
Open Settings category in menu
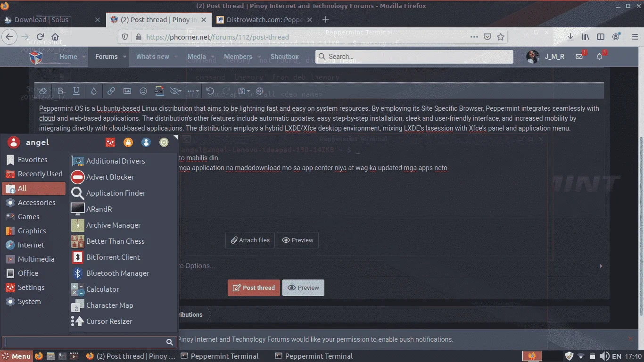tap(34, 287)
